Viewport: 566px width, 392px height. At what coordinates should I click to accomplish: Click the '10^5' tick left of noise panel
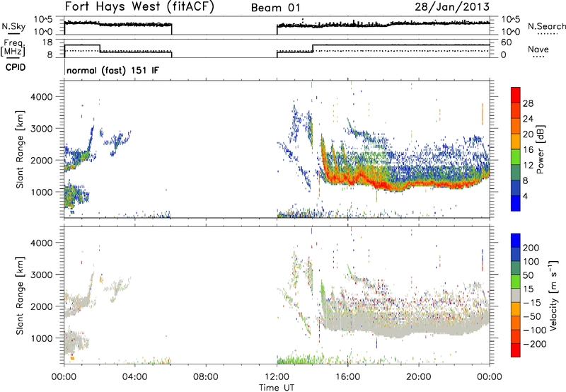[x=43, y=19]
